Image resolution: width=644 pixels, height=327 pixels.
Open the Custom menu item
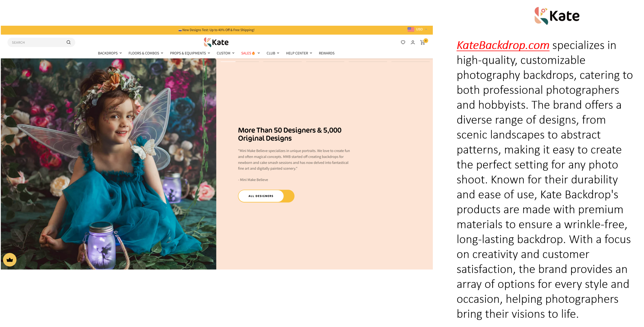(225, 53)
